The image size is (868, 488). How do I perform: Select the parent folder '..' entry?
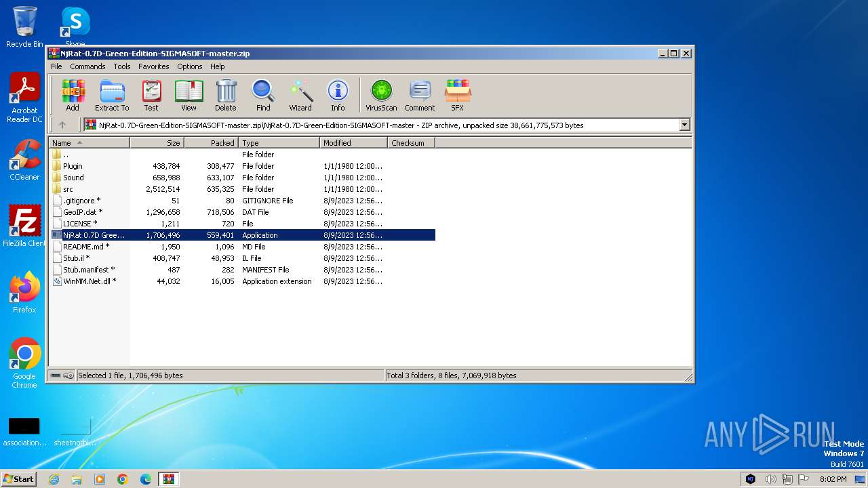(242, 155)
